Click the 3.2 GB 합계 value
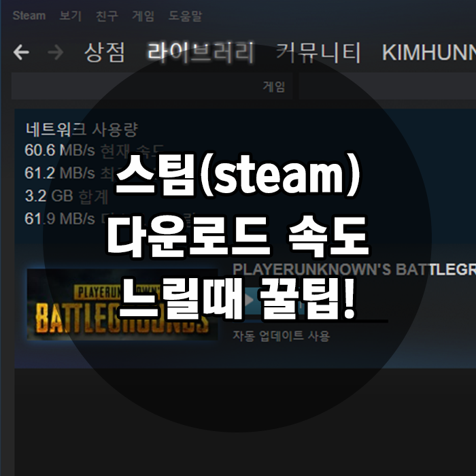Viewport: 476px width, 476px height. 66,196
